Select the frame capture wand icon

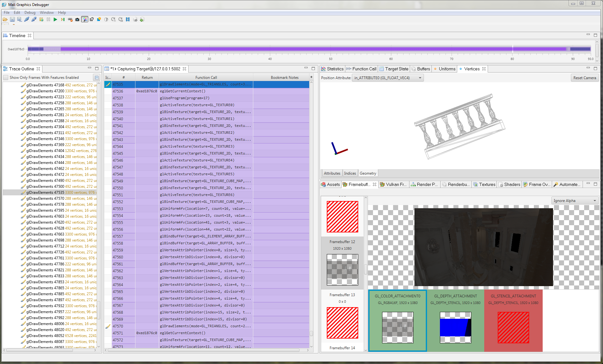click(85, 19)
